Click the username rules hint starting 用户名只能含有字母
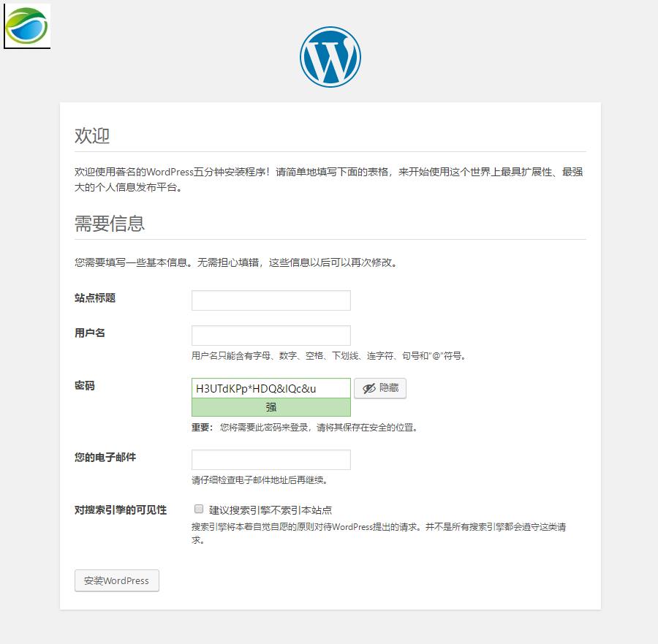The image size is (658, 644). (328, 356)
